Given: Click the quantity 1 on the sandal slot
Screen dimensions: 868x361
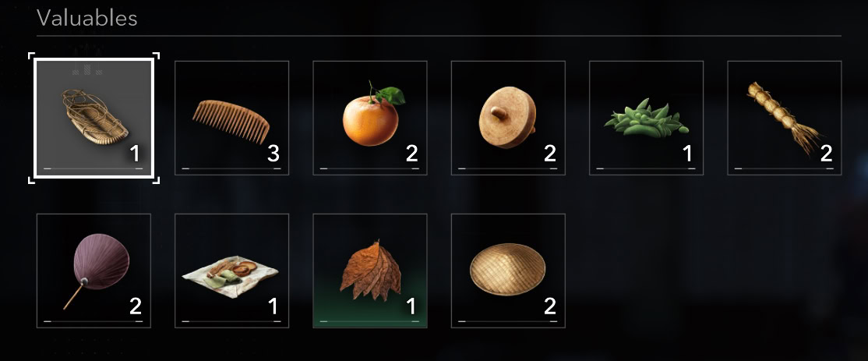Looking at the screenshot, I should [135, 154].
